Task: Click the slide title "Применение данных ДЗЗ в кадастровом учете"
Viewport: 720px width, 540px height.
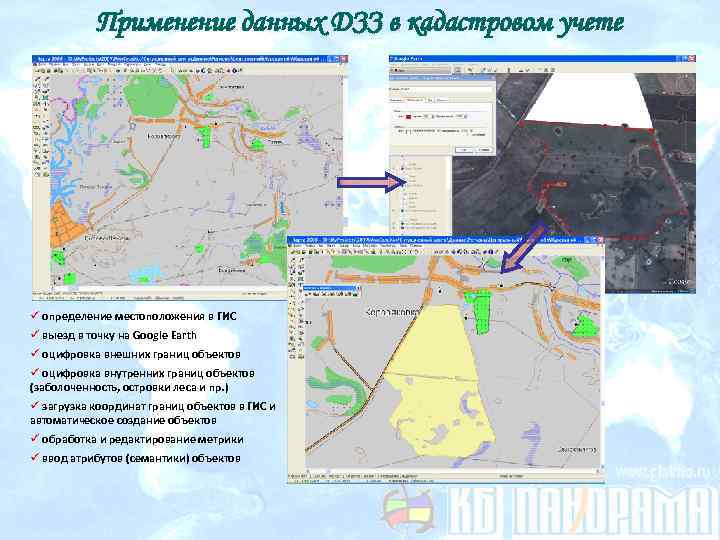Action: [360, 23]
